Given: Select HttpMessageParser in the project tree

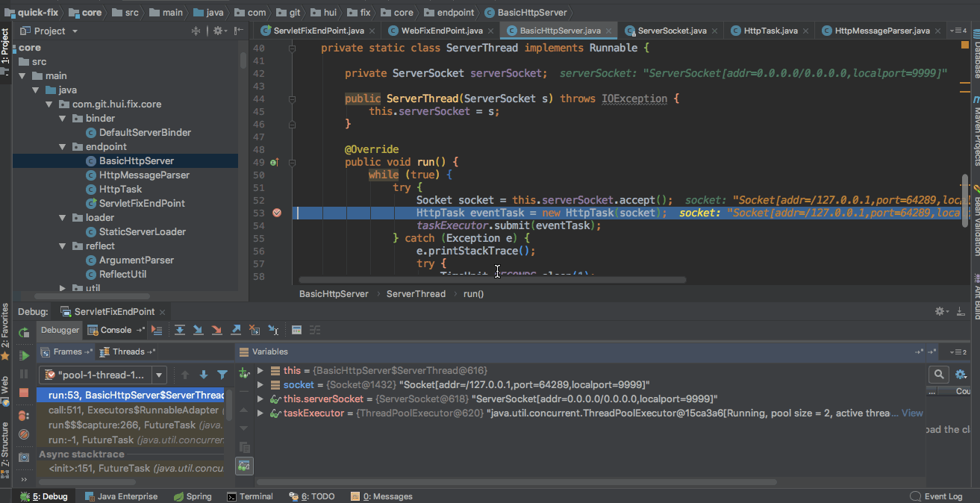Looking at the screenshot, I should coord(144,175).
